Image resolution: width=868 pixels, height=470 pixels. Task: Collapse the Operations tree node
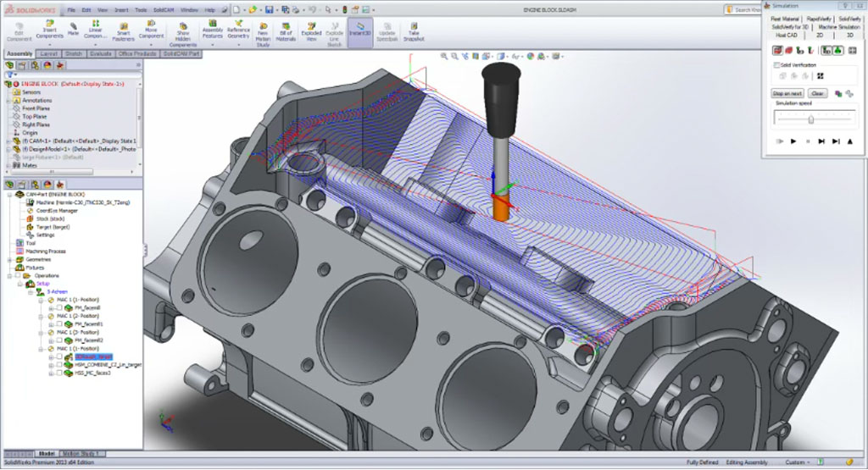[x=9, y=275]
